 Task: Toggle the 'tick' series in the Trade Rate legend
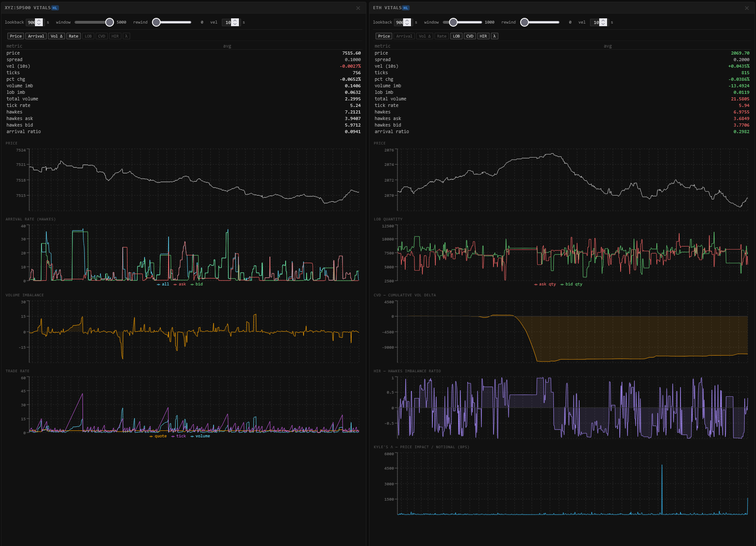pyautogui.click(x=179, y=436)
